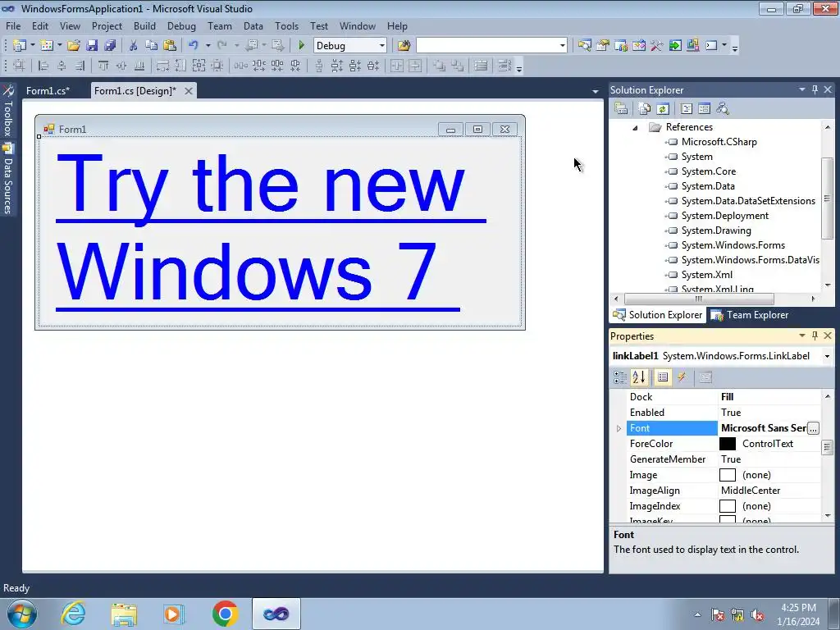This screenshot has width=840, height=630.
Task: Open the Find combo box dropdown
Action: 563,46
